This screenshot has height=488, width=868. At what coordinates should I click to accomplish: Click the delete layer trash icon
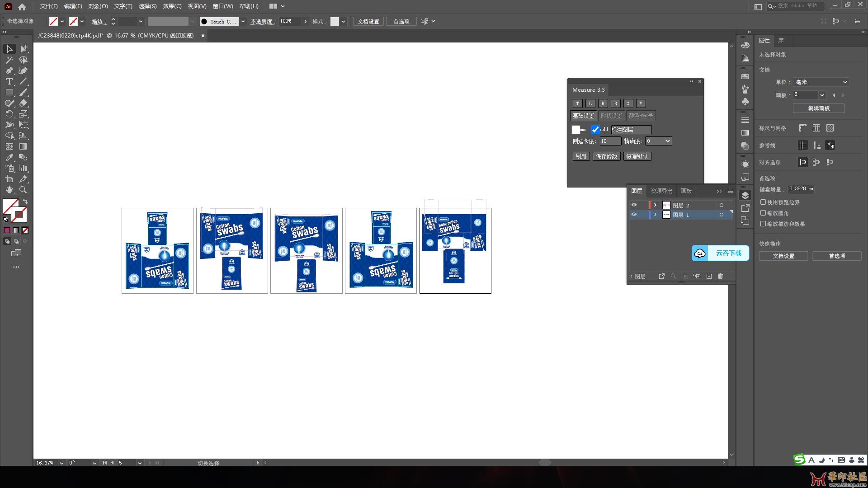coord(721,276)
